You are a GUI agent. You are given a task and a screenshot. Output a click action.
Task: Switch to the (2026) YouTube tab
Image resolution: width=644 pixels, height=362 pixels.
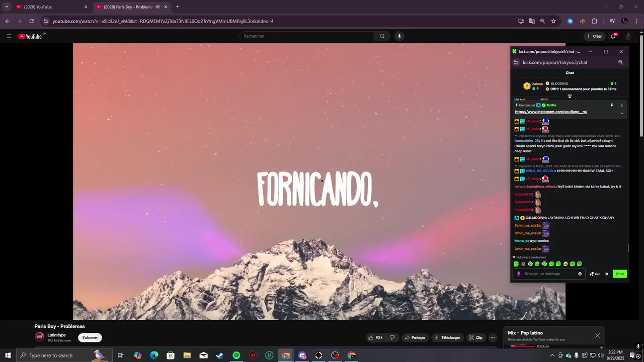click(x=51, y=7)
